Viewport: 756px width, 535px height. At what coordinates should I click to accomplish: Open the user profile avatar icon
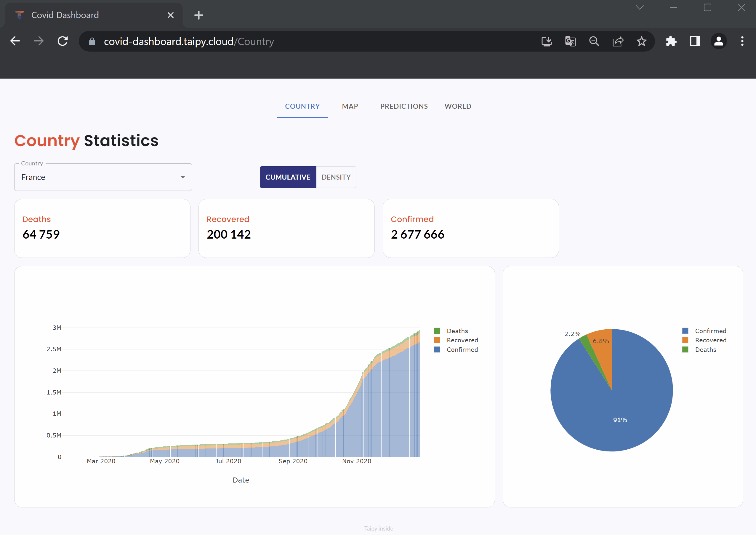pyautogui.click(x=718, y=41)
